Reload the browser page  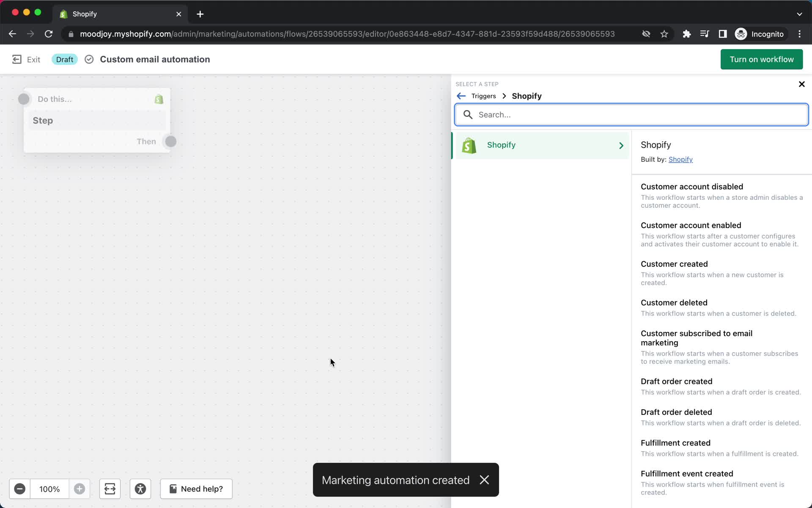49,34
